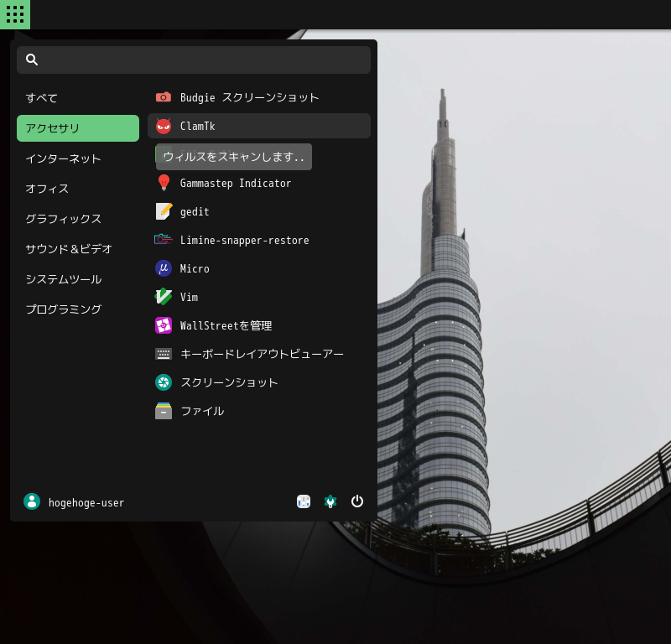Start Gammastep Indicator with bulb icon

tap(259, 183)
